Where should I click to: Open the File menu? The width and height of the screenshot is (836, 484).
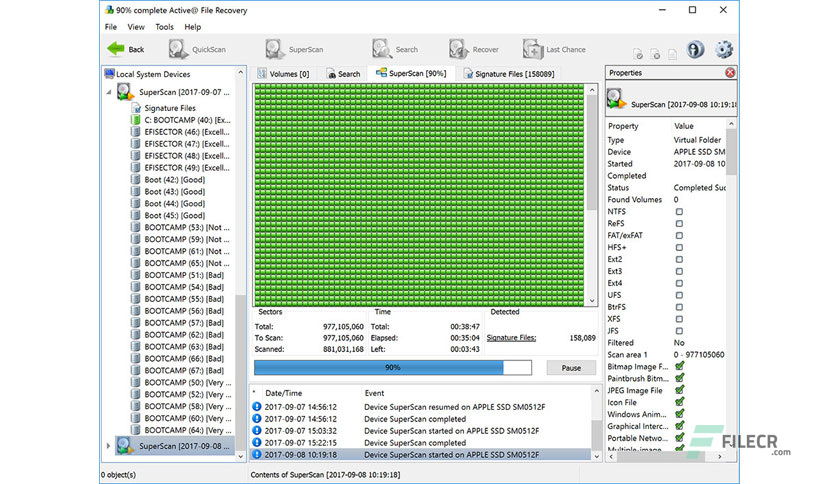(111, 27)
